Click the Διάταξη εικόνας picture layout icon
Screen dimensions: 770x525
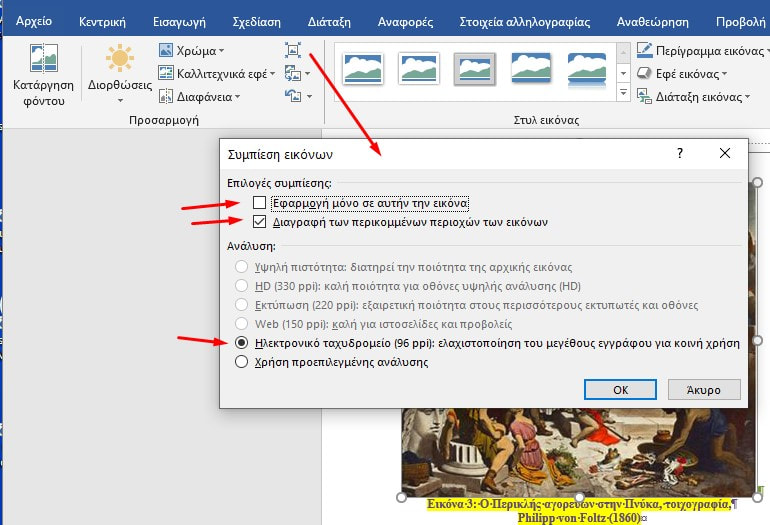click(x=645, y=97)
